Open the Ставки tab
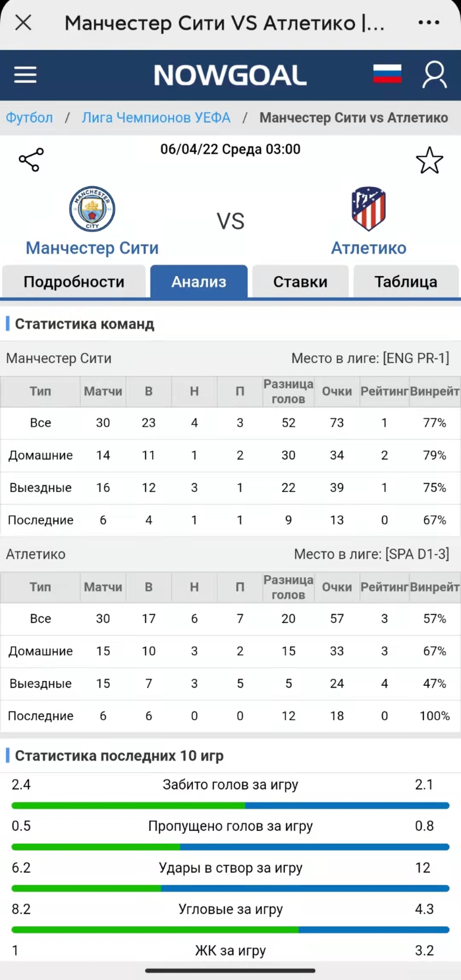 click(301, 282)
